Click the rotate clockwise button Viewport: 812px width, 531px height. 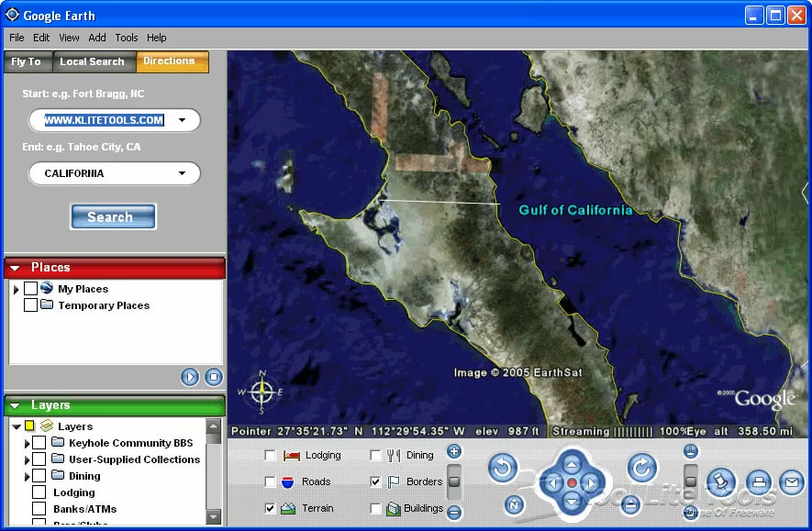click(642, 469)
